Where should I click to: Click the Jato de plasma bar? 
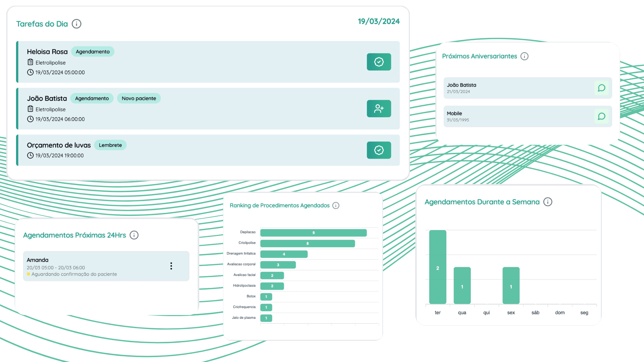click(x=266, y=318)
